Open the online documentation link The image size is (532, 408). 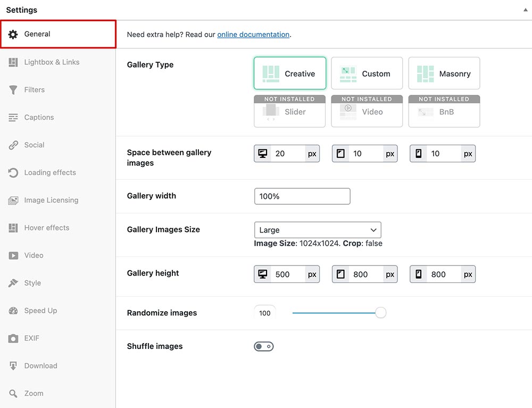[253, 35]
